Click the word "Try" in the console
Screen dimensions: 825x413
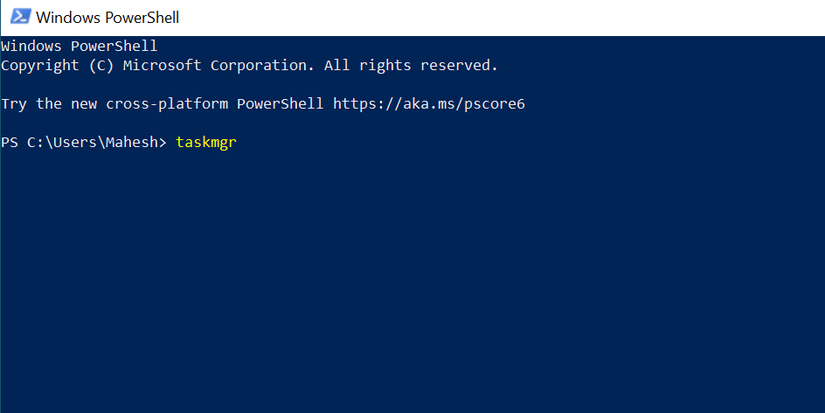(x=14, y=104)
